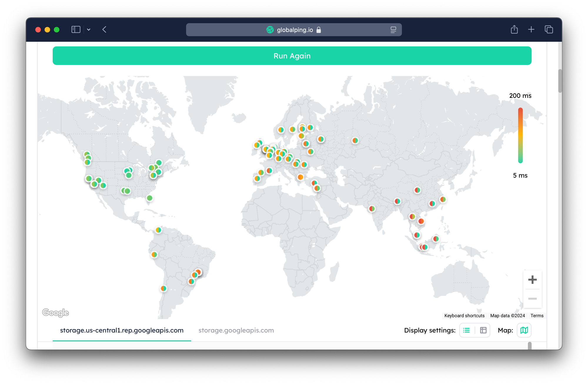
Task: Click the globalping.io address bar
Action: (x=294, y=30)
